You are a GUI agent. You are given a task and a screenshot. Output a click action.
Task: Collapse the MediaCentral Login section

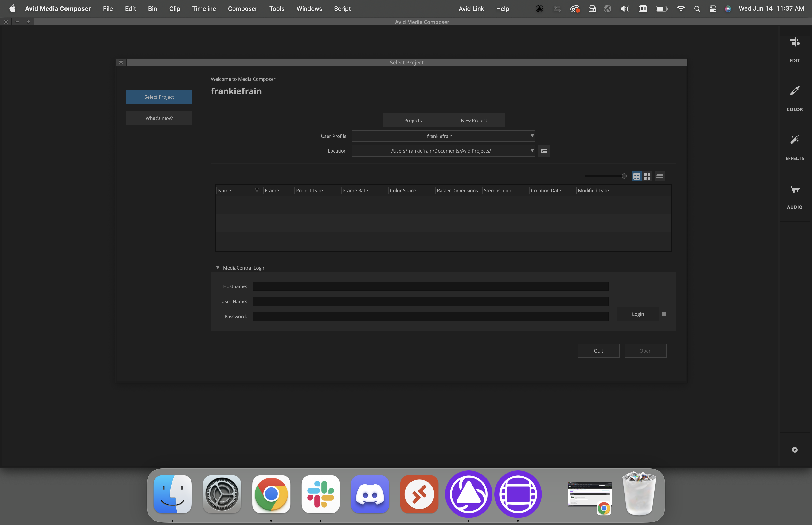click(x=218, y=268)
